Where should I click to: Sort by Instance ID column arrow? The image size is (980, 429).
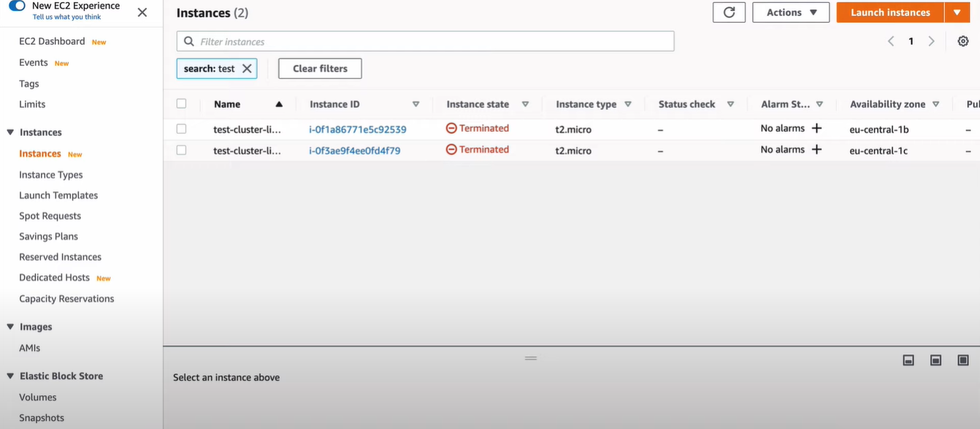[x=416, y=105]
